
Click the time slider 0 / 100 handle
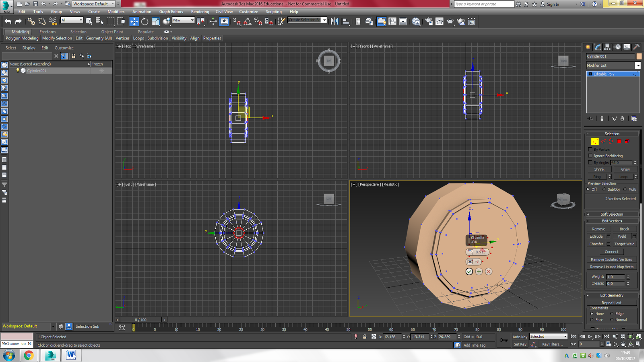click(x=140, y=320)
